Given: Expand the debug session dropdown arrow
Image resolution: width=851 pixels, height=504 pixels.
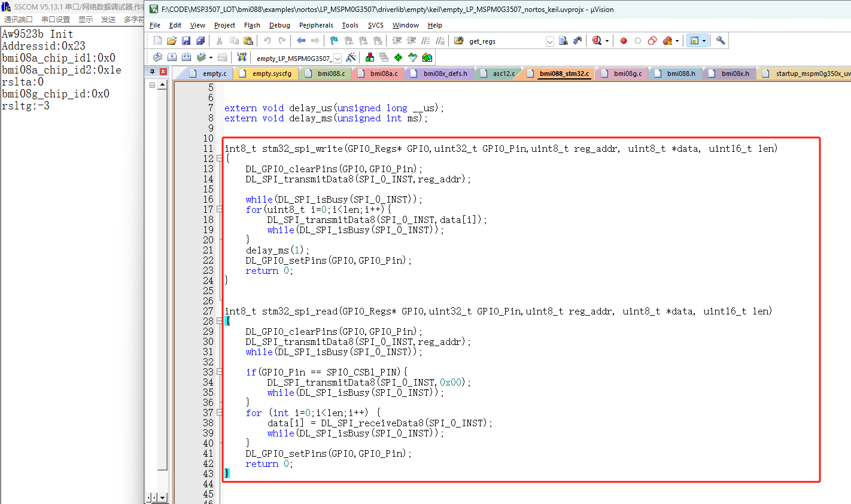Looking at the screenshot, I should 607,41.
